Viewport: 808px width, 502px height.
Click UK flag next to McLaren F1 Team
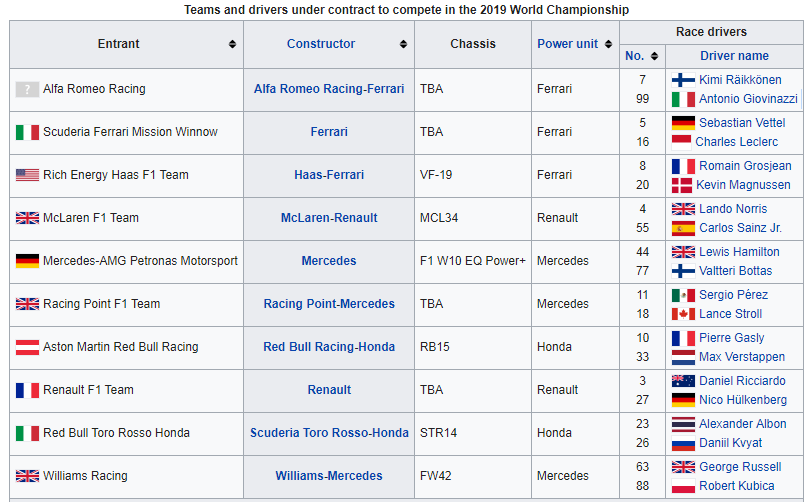27,218
